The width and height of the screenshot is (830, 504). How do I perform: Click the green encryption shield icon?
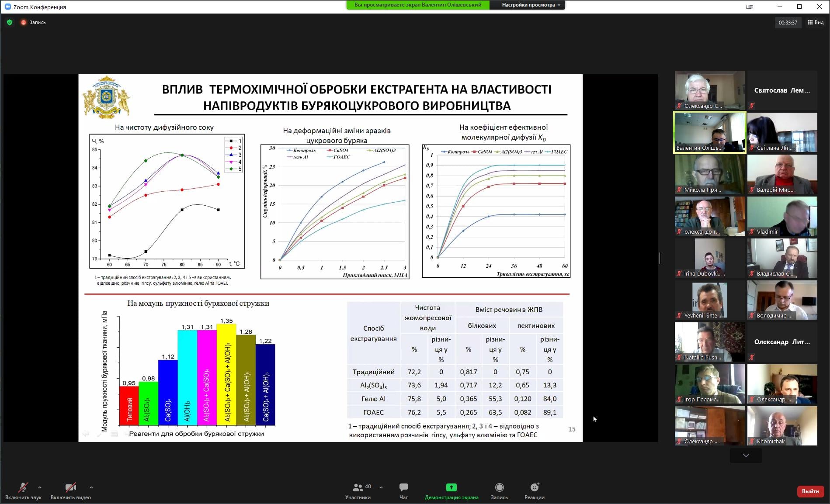[10, 22]
